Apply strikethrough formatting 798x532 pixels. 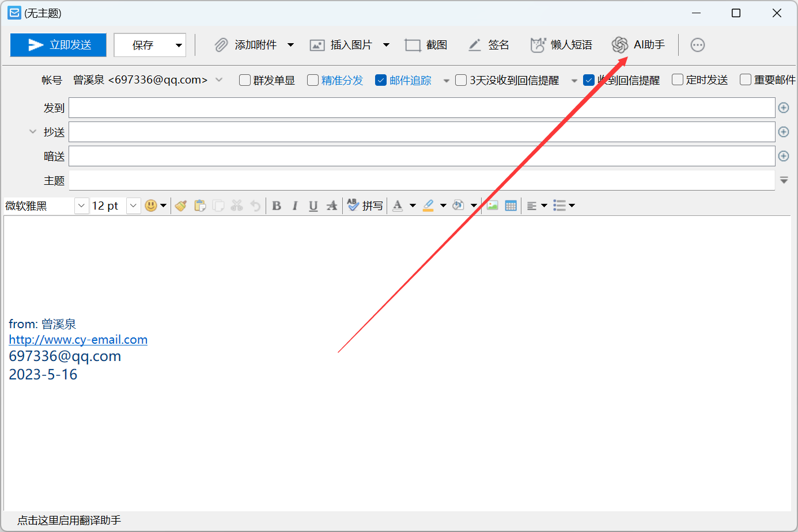(332, 206)
